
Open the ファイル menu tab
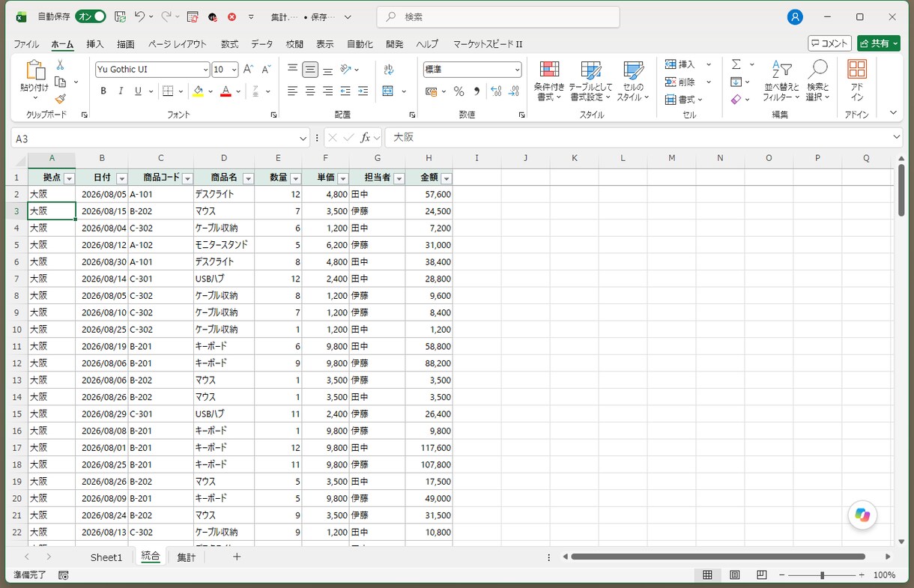[26, 44]
